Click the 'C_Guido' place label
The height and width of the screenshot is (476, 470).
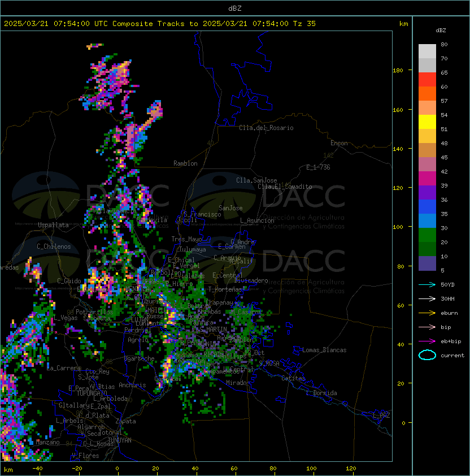[69, 281]
